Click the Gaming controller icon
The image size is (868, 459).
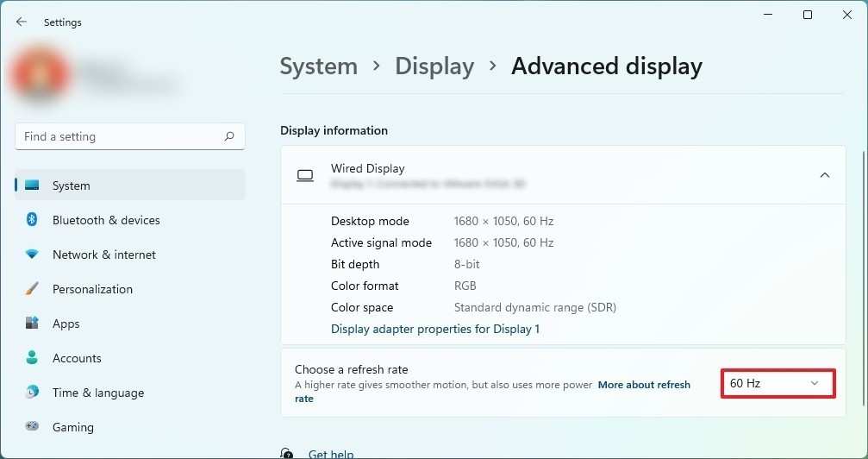[x=32, y=426]
